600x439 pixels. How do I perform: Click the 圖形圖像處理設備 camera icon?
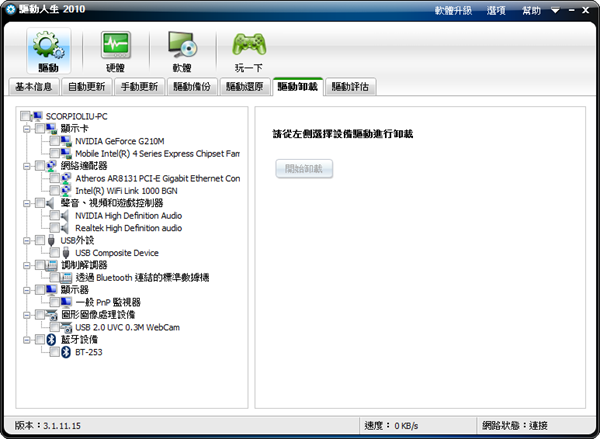[52, 315]
